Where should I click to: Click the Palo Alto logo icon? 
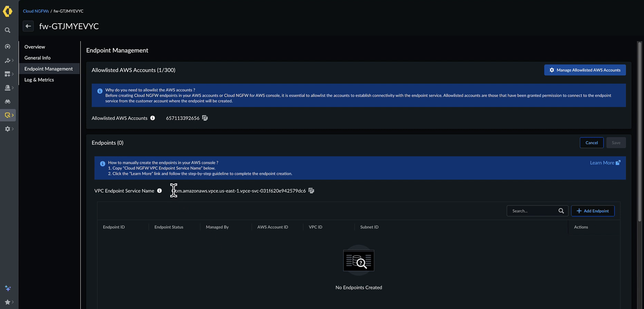(7, 11)
